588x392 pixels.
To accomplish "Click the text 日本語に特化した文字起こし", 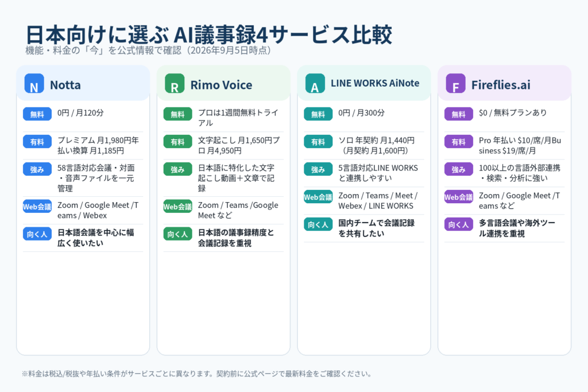I will 236,173.
